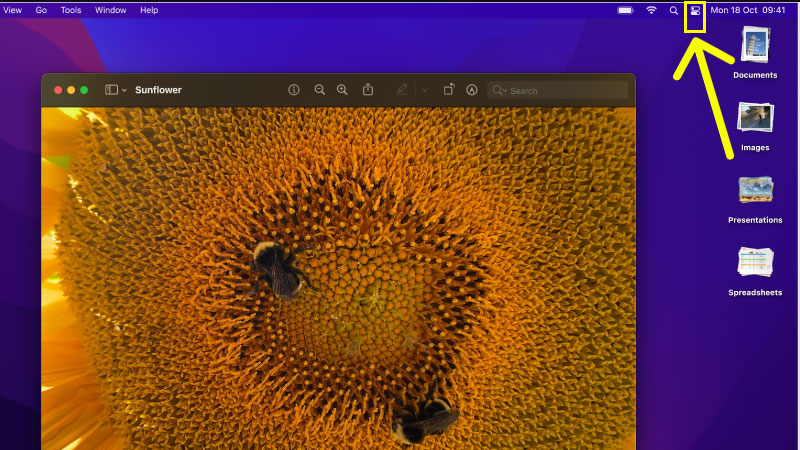Open the Share menu icon
The height and width of the screenshot is (450, 800).
click(x=368, y=90)
